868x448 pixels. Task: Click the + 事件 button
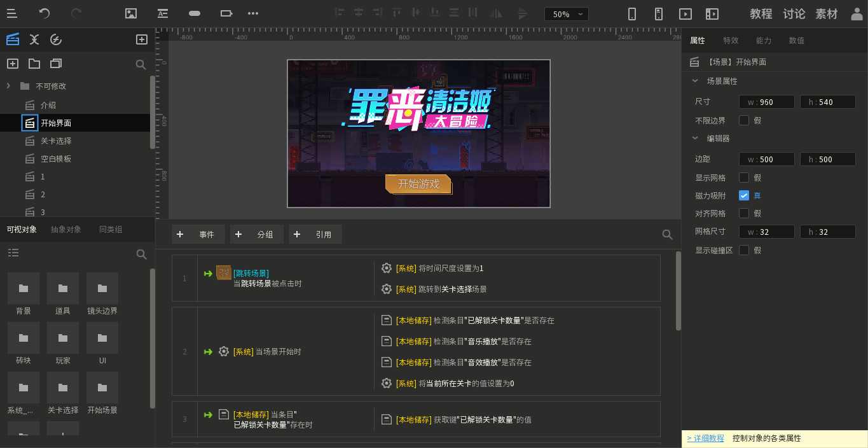click(198, 234)
